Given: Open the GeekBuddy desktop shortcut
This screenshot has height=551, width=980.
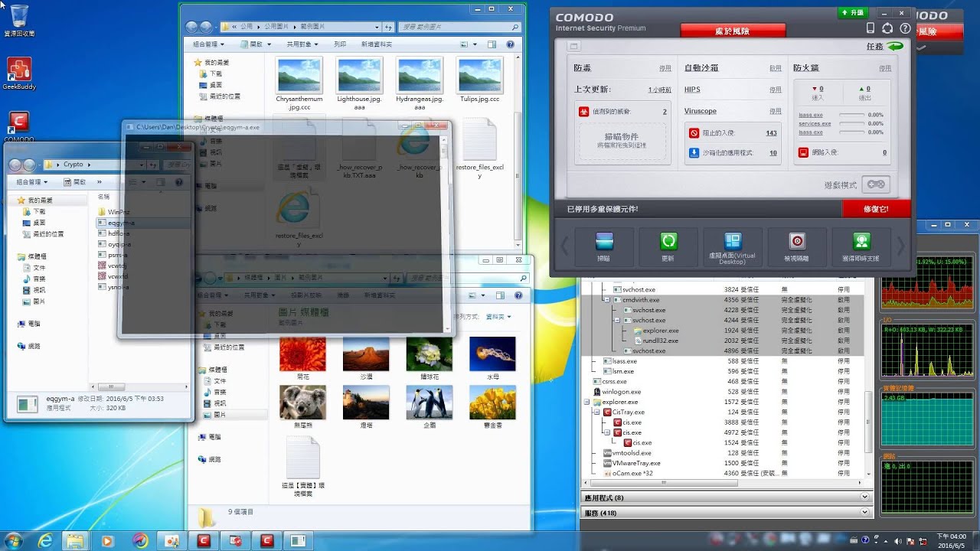Looking at the screenshot, I should pyautogui.click(x=18, y=73).
